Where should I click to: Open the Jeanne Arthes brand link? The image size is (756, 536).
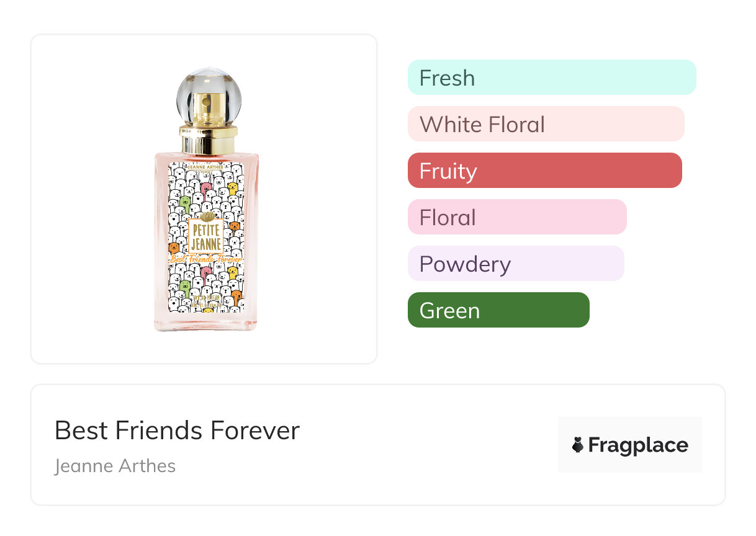coord(115,465)
